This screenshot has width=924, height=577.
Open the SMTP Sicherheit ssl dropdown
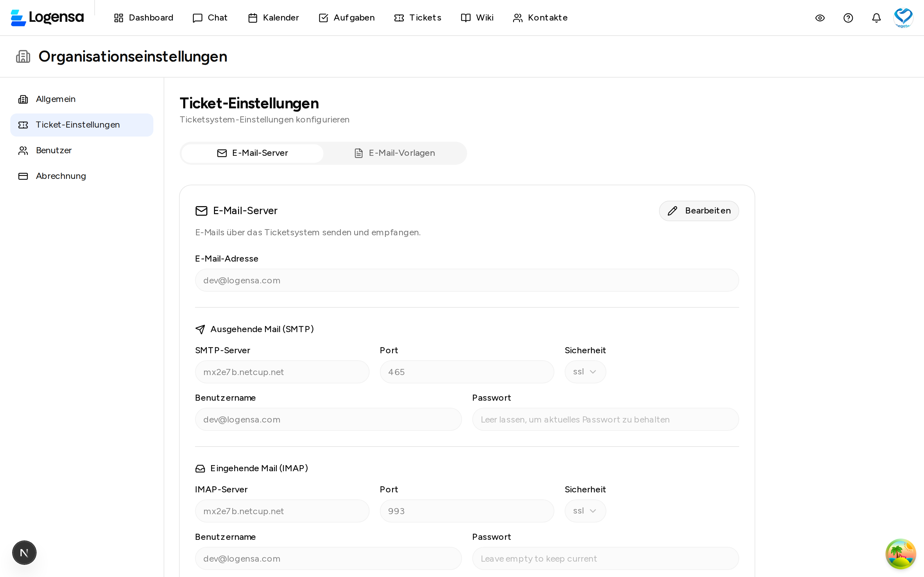(585, 371)
